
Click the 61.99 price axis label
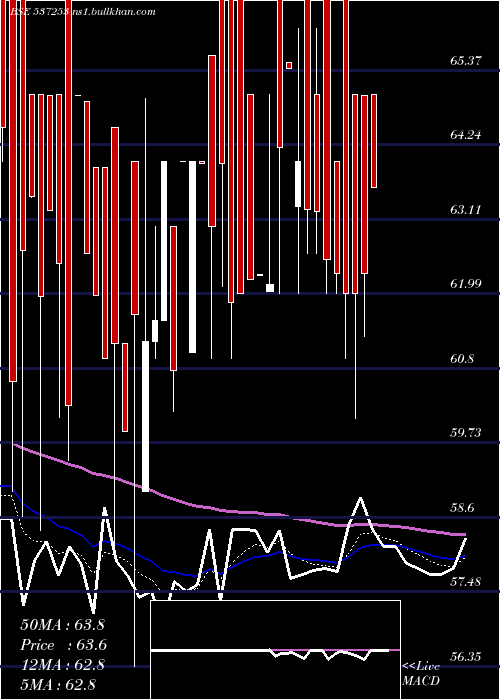pos(466,283)
